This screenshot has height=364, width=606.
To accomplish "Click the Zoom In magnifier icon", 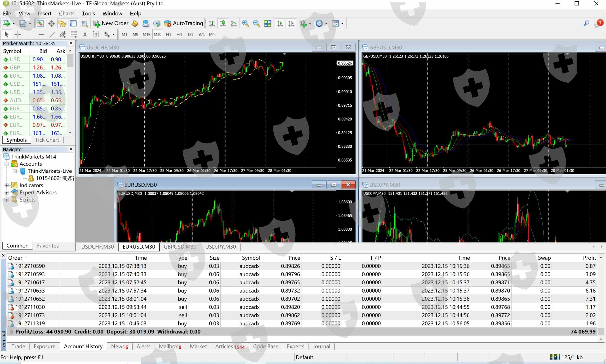I will coord(245,23).
